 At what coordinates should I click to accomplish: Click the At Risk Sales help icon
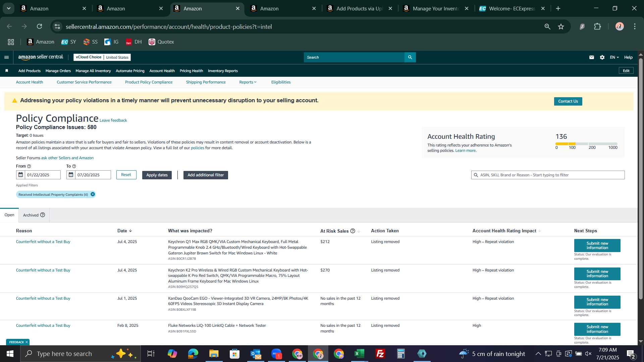[x=353, y=231]
